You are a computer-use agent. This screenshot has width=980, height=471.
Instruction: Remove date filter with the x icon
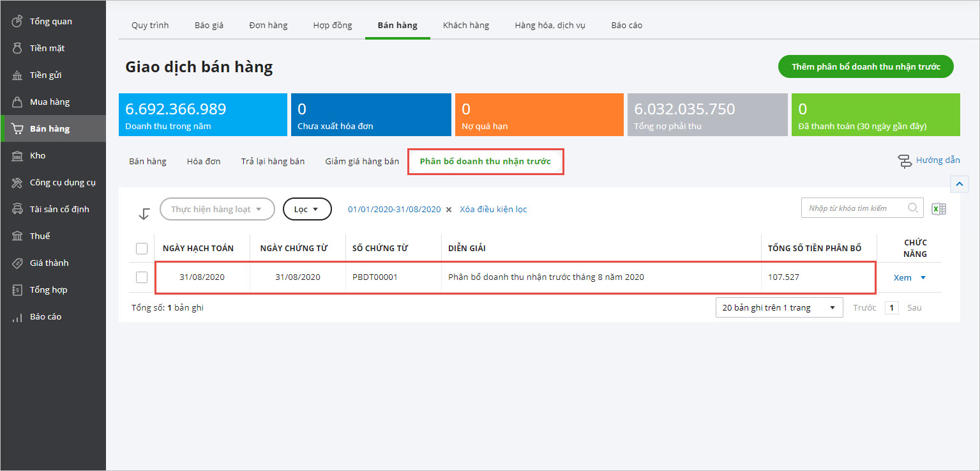[448, 210]
